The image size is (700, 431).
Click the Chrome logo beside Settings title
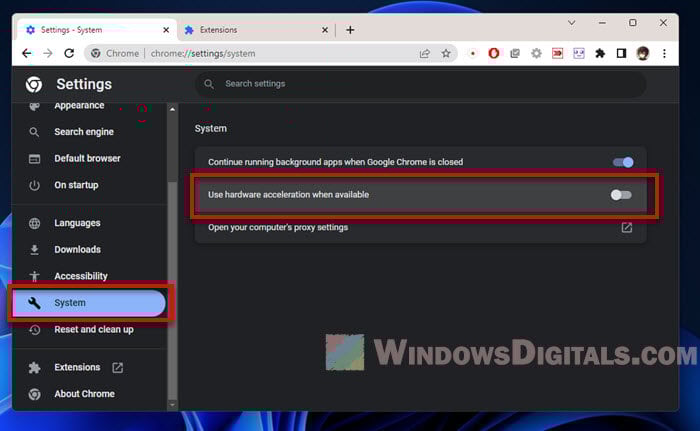pos(34,84)
